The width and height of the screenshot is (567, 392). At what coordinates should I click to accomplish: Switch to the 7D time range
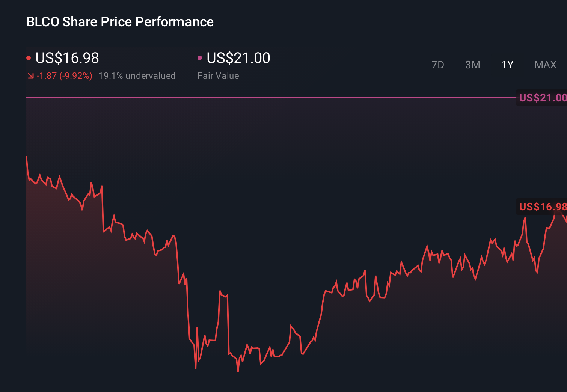[x=438, y=65]
